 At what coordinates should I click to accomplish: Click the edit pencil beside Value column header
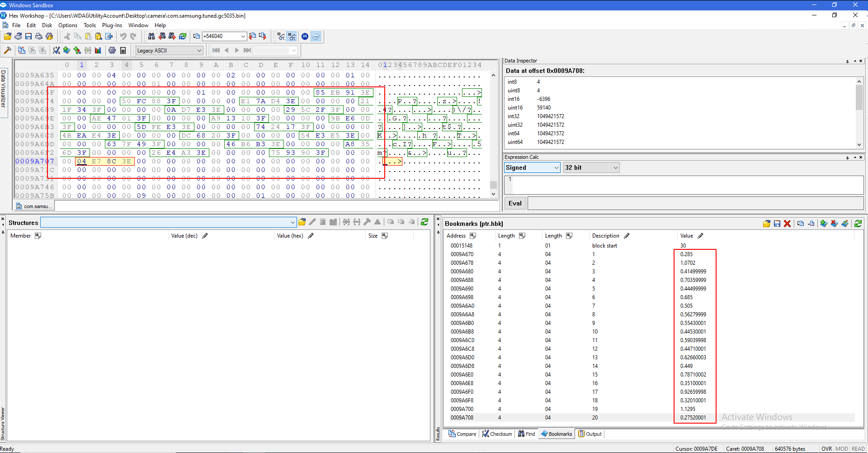point(700,236)
